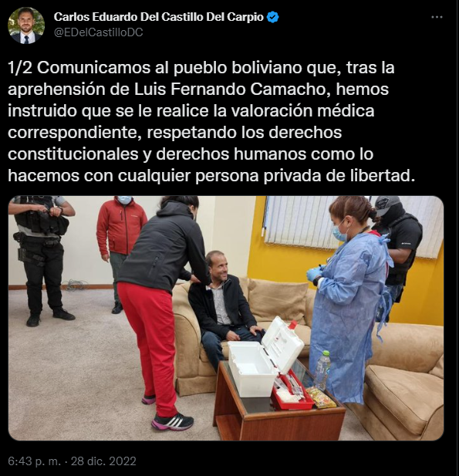Open the tweet timestamp 6:43 p. m.
459x476 pixels.
click(34, 461)
